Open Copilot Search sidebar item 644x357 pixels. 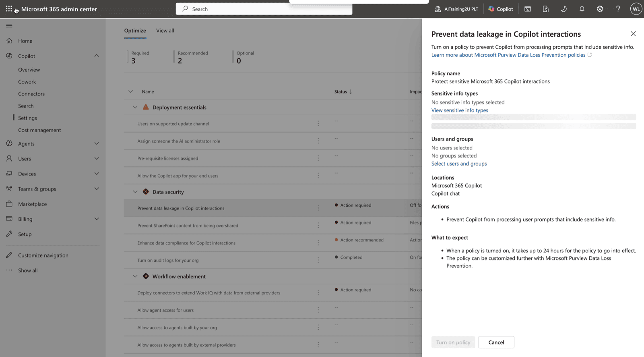(26, 106)
